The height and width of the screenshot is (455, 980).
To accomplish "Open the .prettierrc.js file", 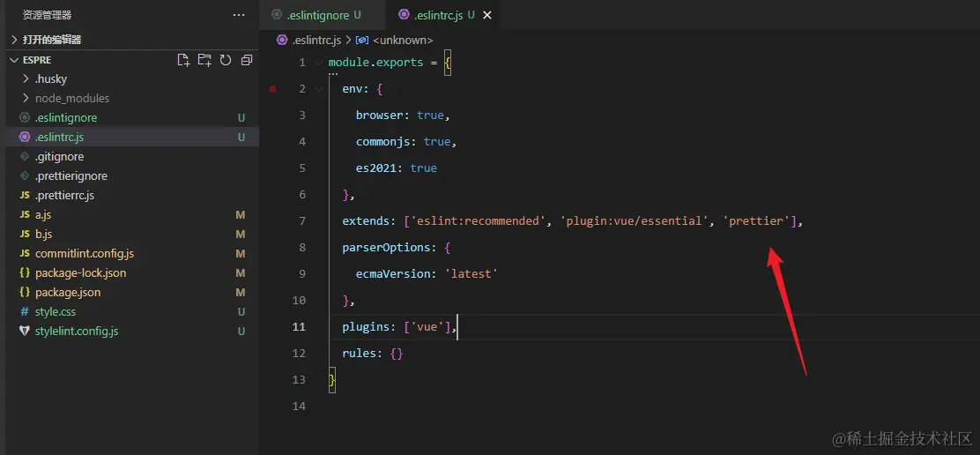I will (x=64, y=195).
